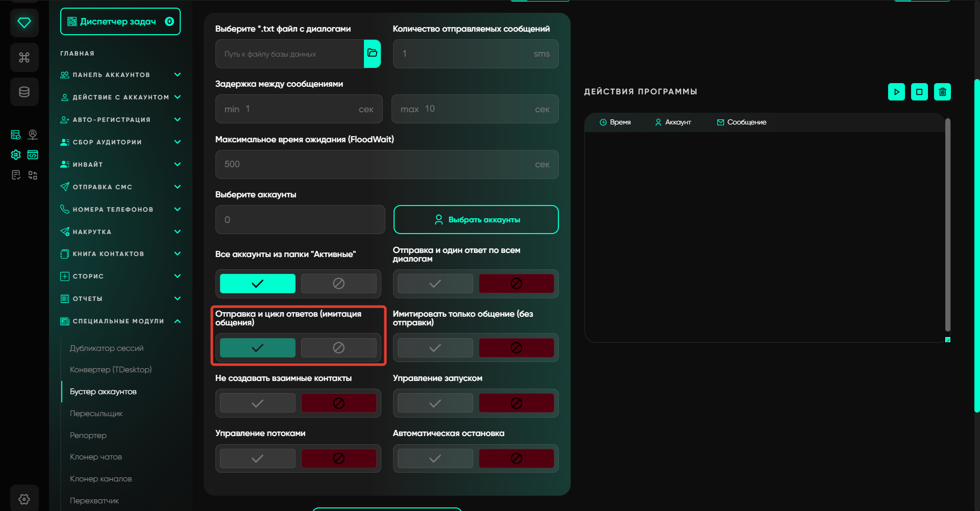The image size is (980, 511).
Task: Open 'Дубликатор сессий' module
Action: coord(107,348)
